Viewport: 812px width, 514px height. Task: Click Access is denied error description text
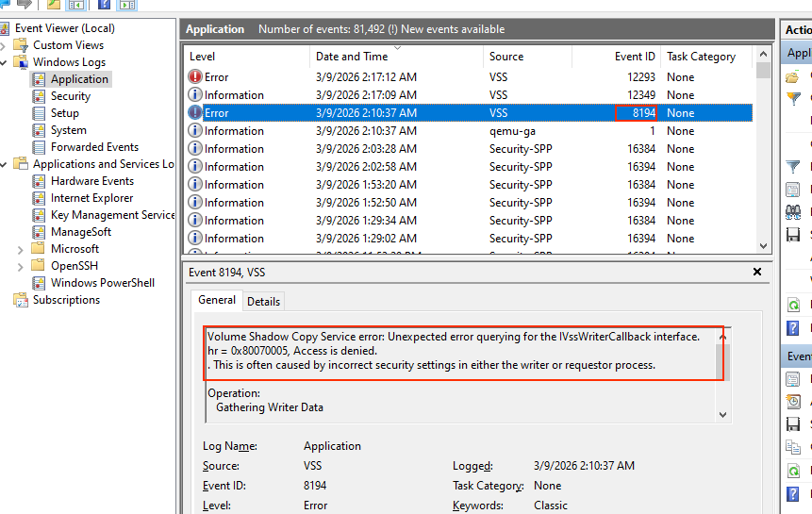[x=335, y=351]
